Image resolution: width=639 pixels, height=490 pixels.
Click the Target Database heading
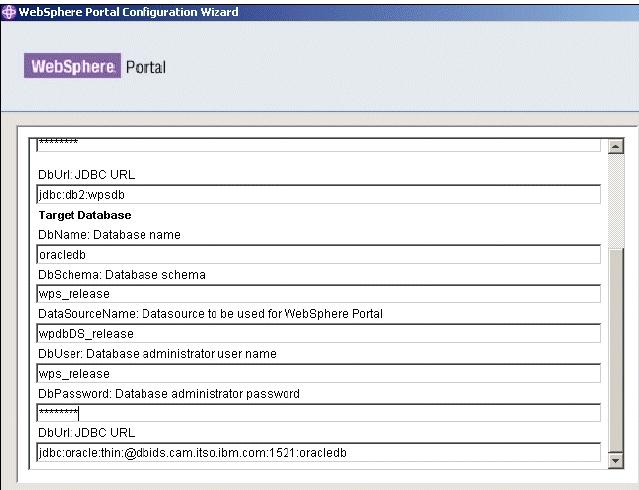click(x=85, y=215)
